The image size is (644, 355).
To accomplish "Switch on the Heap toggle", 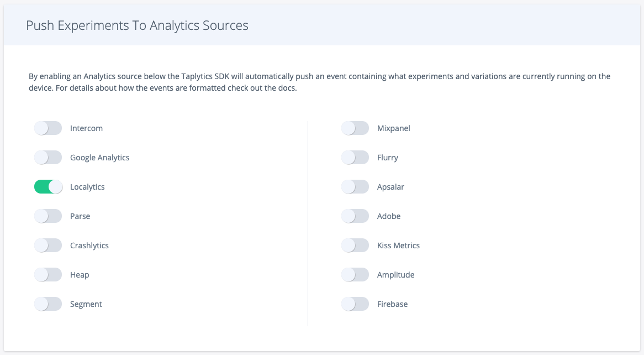I will (x=48, y=275).
